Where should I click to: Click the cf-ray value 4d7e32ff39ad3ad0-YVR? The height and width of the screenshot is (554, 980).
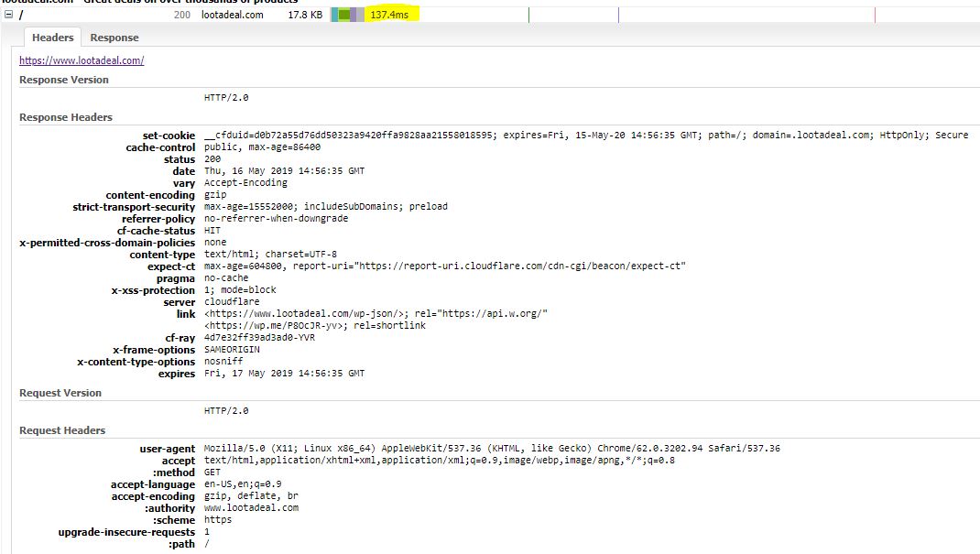click(x=259, y=337)
